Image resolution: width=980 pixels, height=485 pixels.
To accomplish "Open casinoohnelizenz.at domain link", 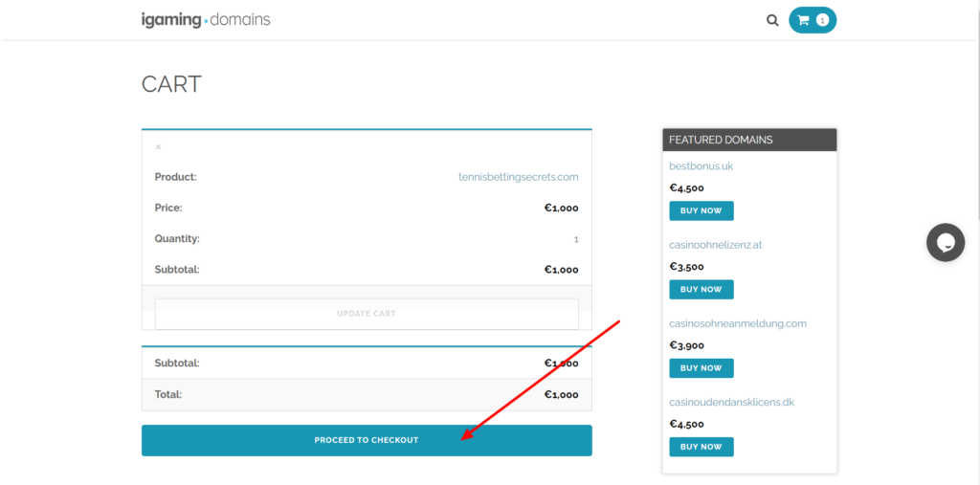I will [x=715, y=245].
